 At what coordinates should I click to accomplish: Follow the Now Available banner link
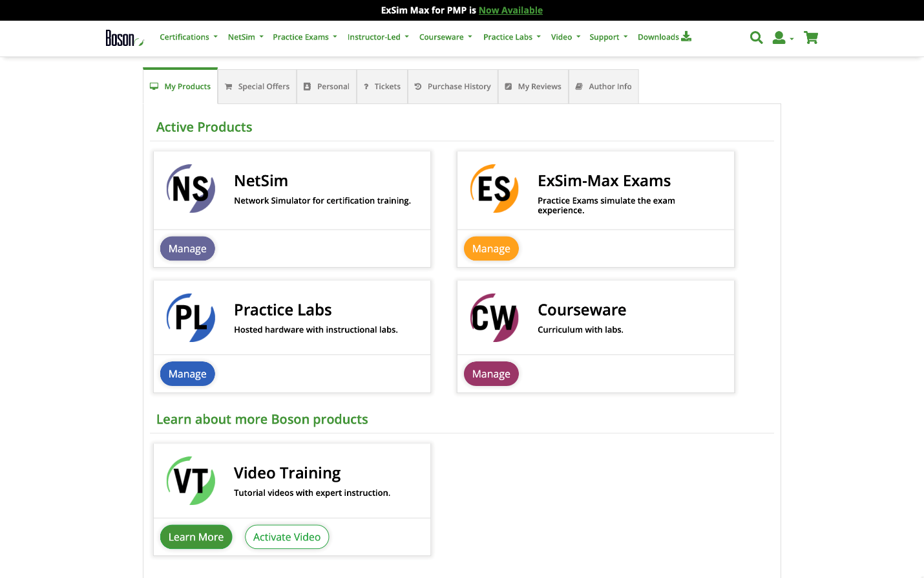click(510, 10)
